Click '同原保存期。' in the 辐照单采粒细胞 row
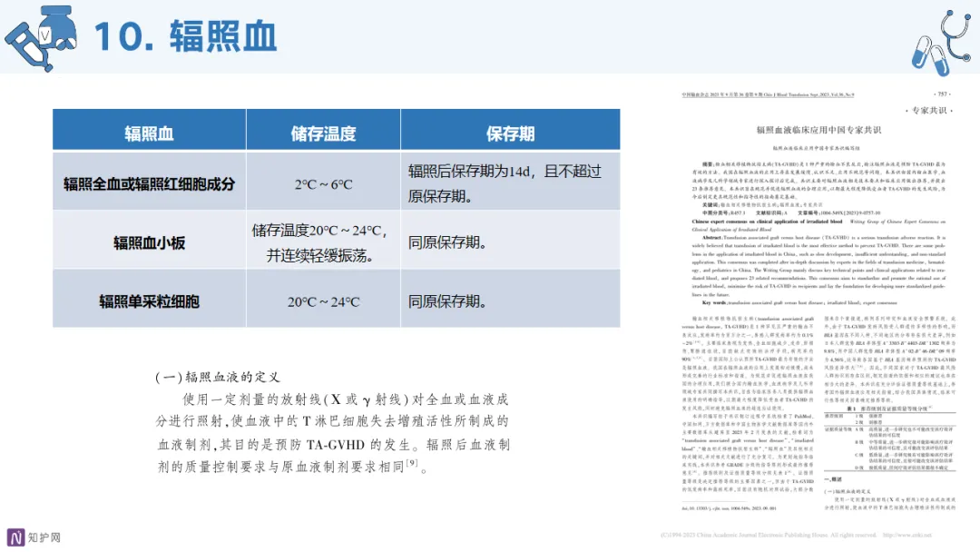This screenshot has width=980, height=552. tap(447, 301)
